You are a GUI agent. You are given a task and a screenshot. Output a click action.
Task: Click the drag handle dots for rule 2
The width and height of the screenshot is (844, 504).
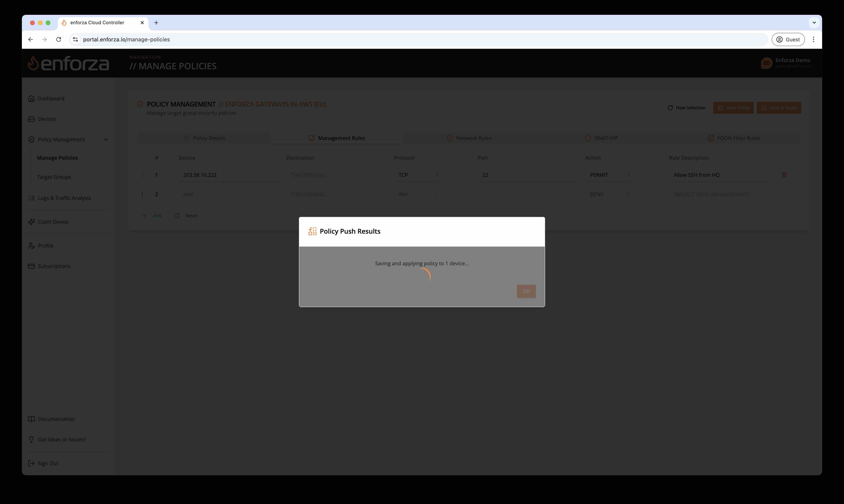142,194
